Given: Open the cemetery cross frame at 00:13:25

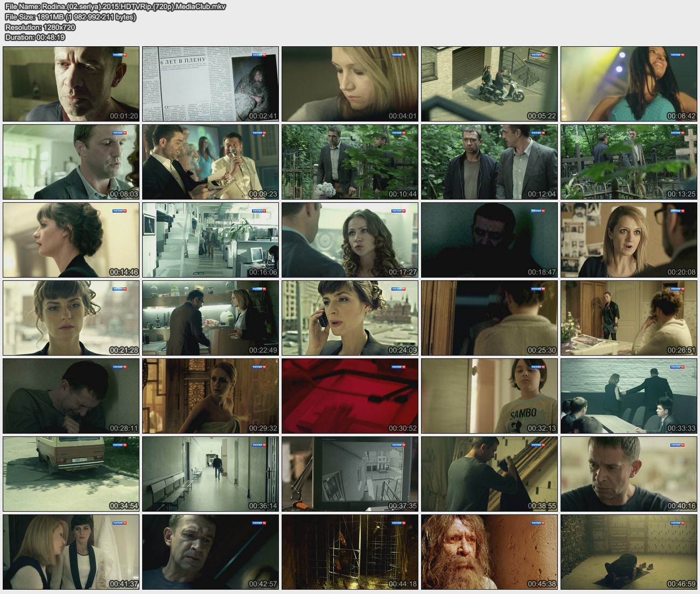Looking at the screenshot, I should 629,162.
